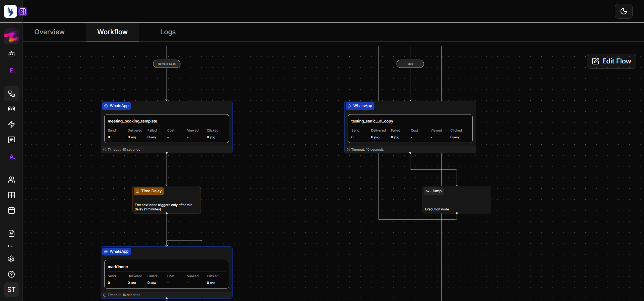Select the testing_static_url_copy name text
The width and height of the screenshot is (644, 301).
372,121
